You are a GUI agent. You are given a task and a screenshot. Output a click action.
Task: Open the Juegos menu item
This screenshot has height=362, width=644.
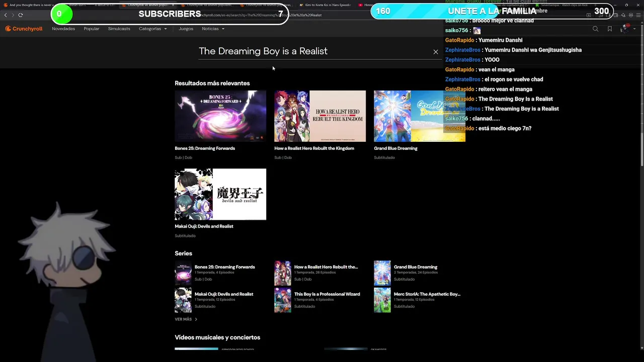click(186, 29)
